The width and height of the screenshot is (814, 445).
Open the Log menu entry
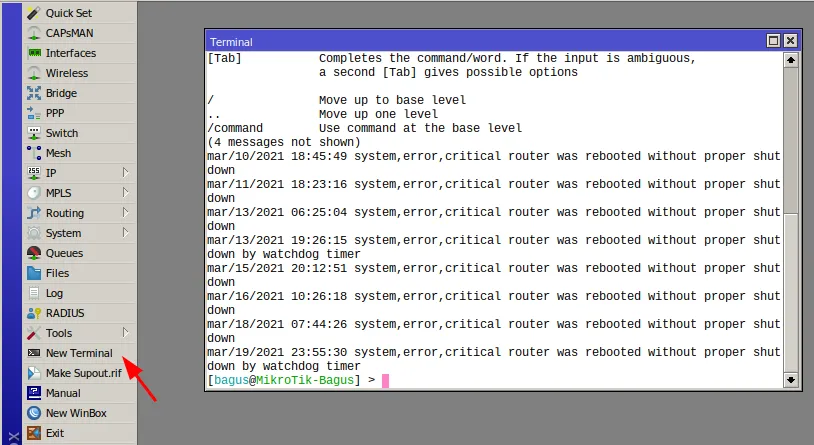[54, 293]
